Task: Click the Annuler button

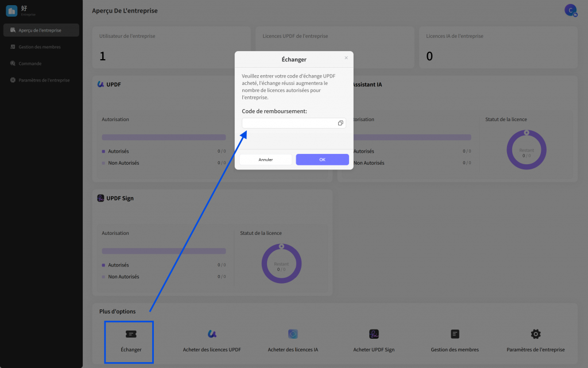Action: pyautogui.click(x=265, y=160)
